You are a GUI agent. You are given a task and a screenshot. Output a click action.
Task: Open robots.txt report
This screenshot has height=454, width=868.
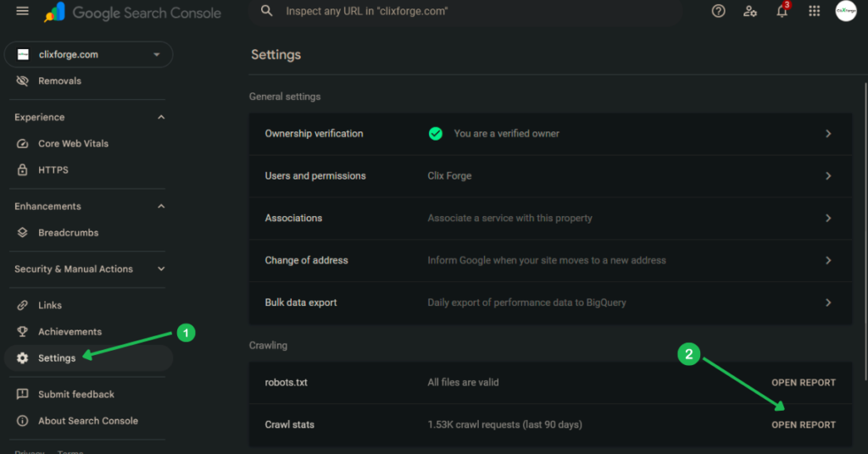(x=804, y=383)
